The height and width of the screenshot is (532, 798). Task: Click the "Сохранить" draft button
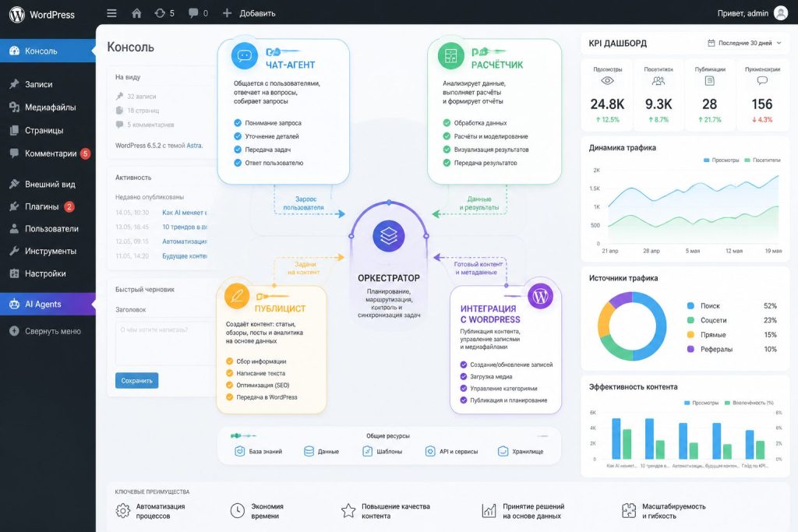(x=137, y=380)
